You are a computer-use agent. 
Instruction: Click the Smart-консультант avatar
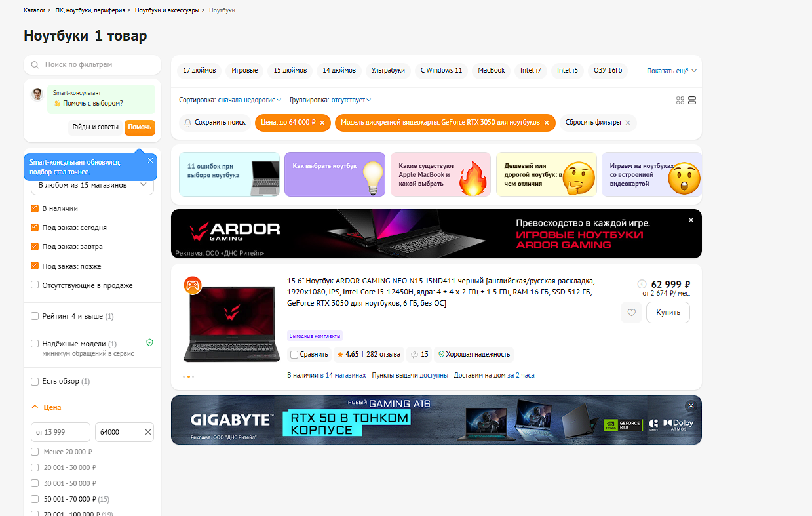(x=37, y=94)
